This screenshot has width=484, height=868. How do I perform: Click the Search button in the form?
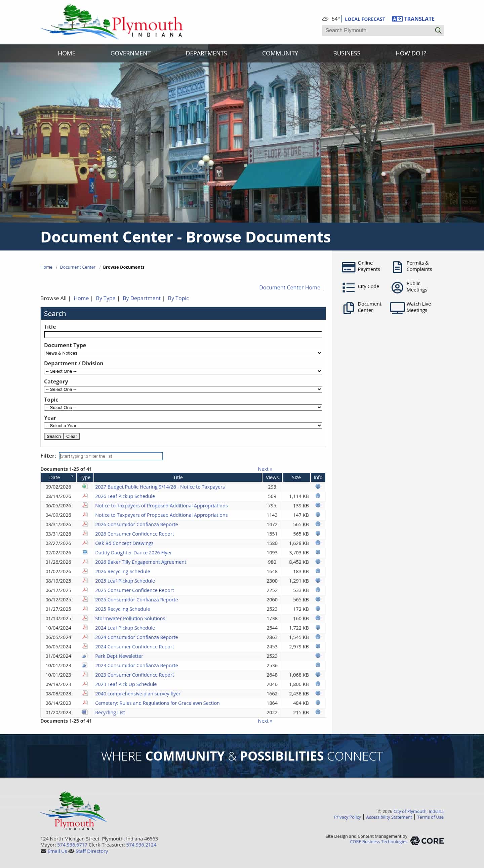click(54, 436)
